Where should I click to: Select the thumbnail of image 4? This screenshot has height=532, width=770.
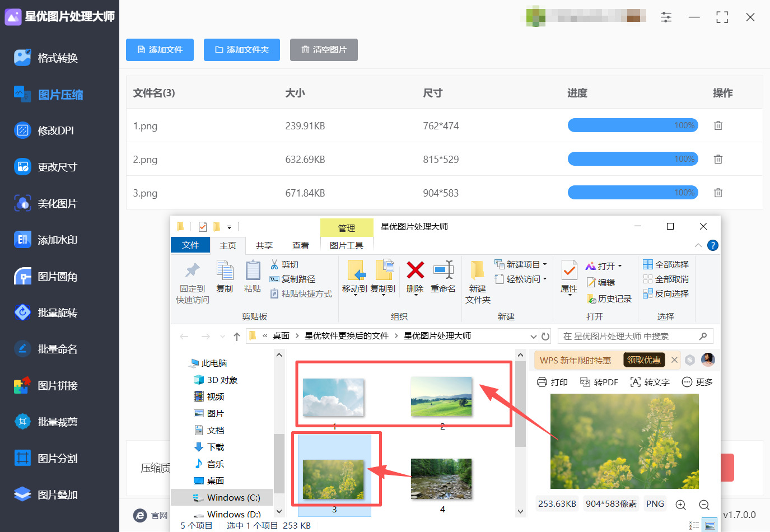441,479
